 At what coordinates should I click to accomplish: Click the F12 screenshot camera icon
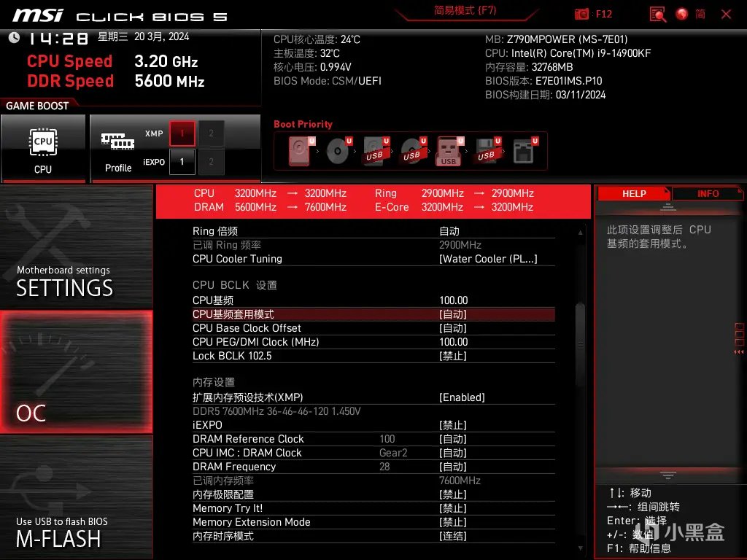click(x=581, y=14)
